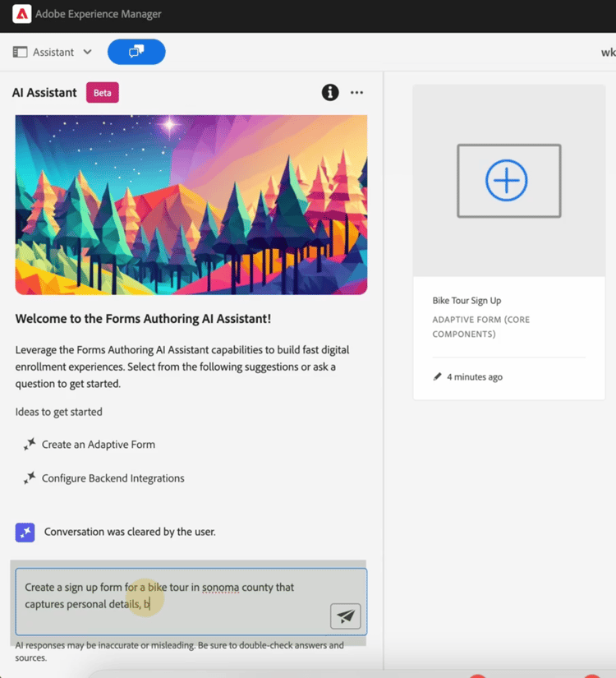Open Adobe Experience Manager home title
This screenshot has width=616, height=678.
point(98,14)
